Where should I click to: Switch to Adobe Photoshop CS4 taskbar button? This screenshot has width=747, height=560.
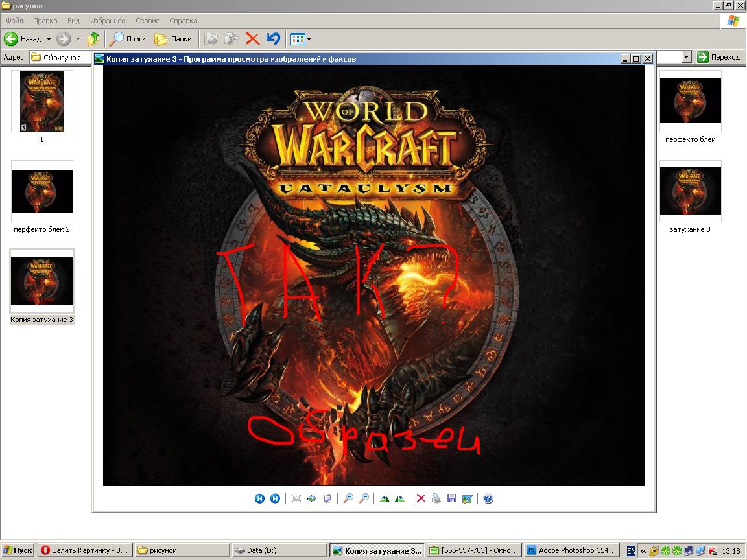click(571, 550)
